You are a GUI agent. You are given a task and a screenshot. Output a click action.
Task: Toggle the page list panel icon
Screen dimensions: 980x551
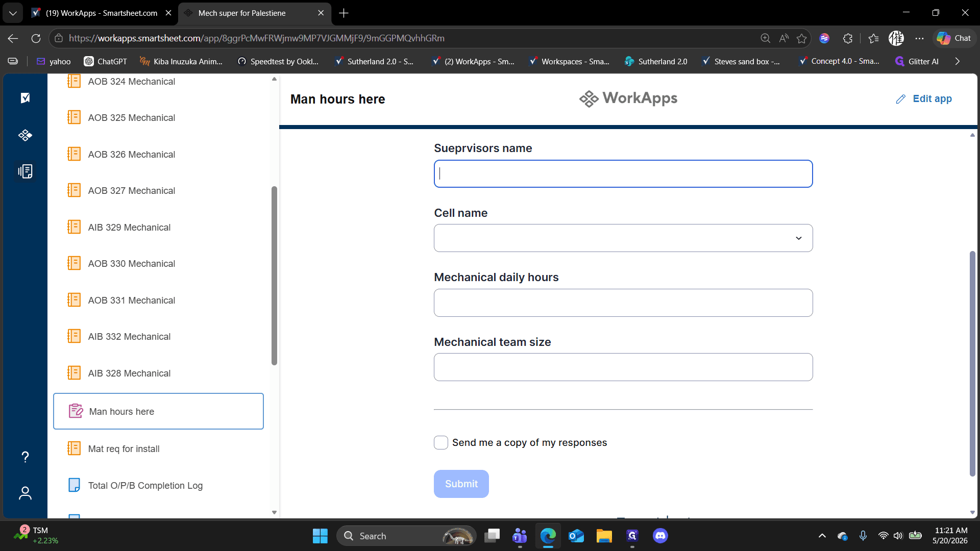click(25, 171)
